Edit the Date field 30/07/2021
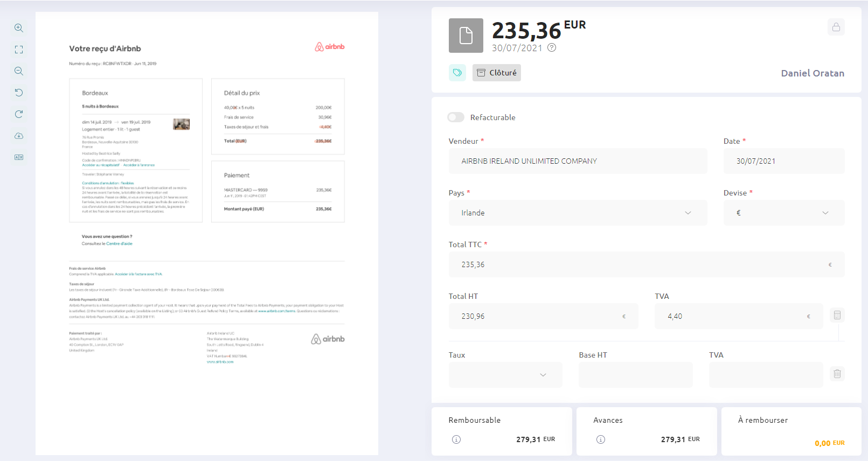Screen dimensions: 868x461 pos(784,161)
